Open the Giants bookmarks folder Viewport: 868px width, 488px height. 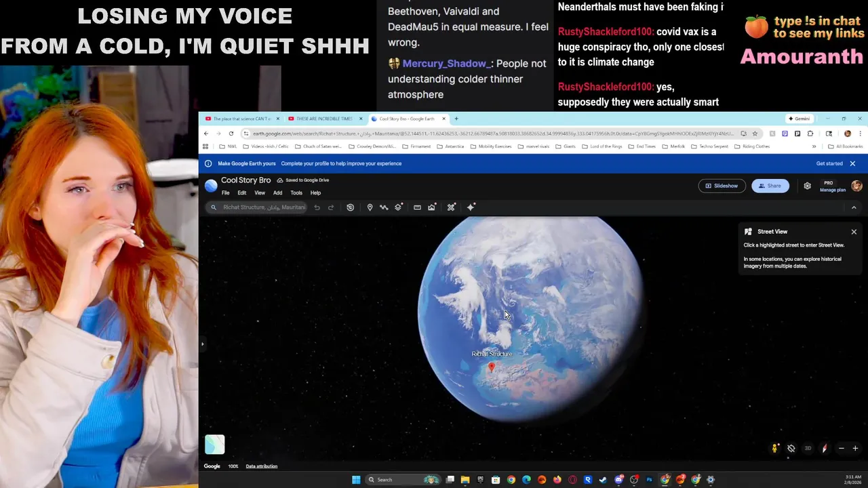566,146
